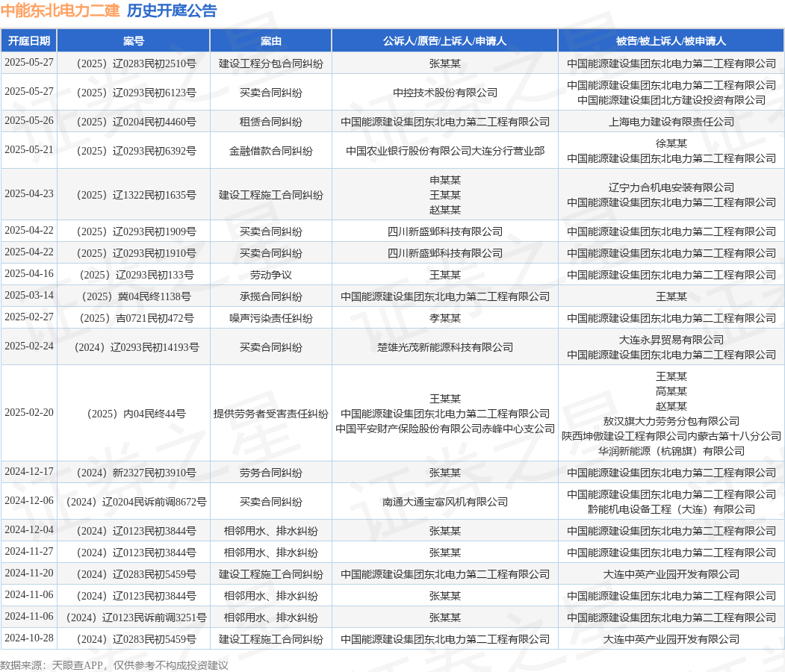The image size is (785, 672).
Task: Click plaintiff 中国平安财产保险股份有限公司赤峰中心支公司
Action: [445, 429]
